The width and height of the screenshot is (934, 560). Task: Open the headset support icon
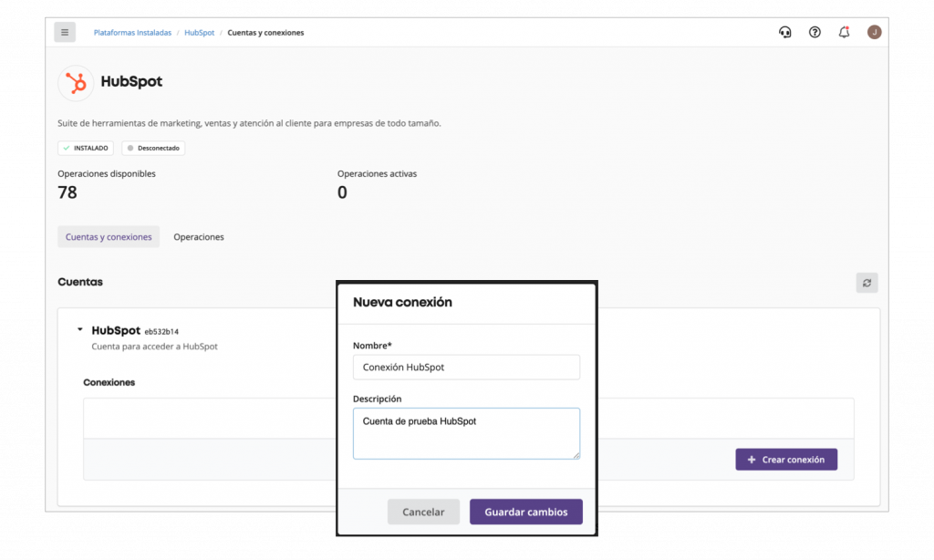click(x=785, y=32)
